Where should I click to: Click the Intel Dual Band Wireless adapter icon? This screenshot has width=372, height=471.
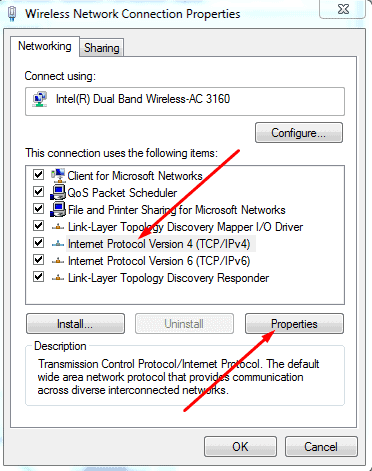(x=40, y=99)
